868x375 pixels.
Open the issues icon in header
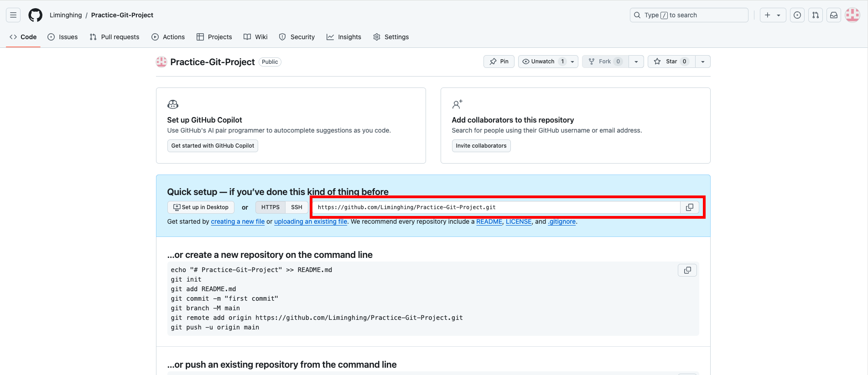tap(797, 15)
